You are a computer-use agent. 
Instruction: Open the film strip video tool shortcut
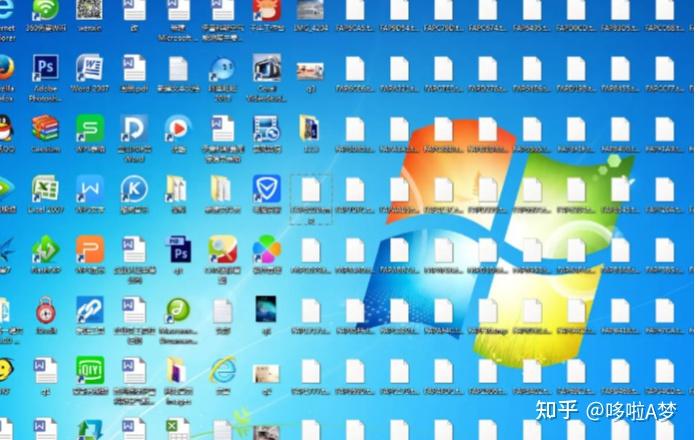266,128
